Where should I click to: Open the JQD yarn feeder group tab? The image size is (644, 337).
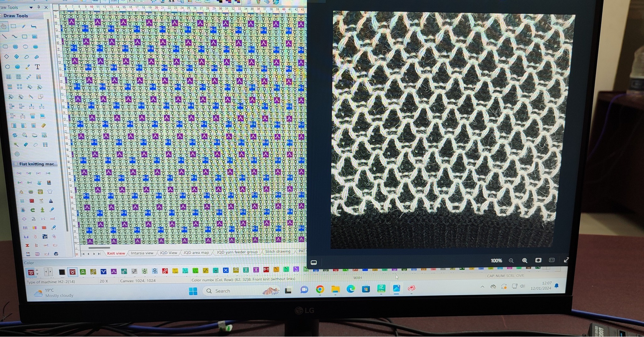(x=237, y=252)
